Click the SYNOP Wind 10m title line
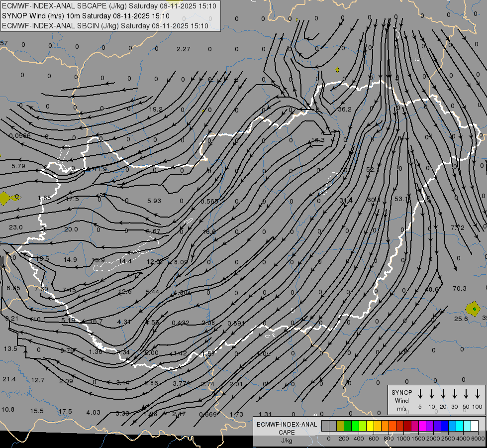Image resolution: width=487 pixels, height=448 pixels. (86, 16)
